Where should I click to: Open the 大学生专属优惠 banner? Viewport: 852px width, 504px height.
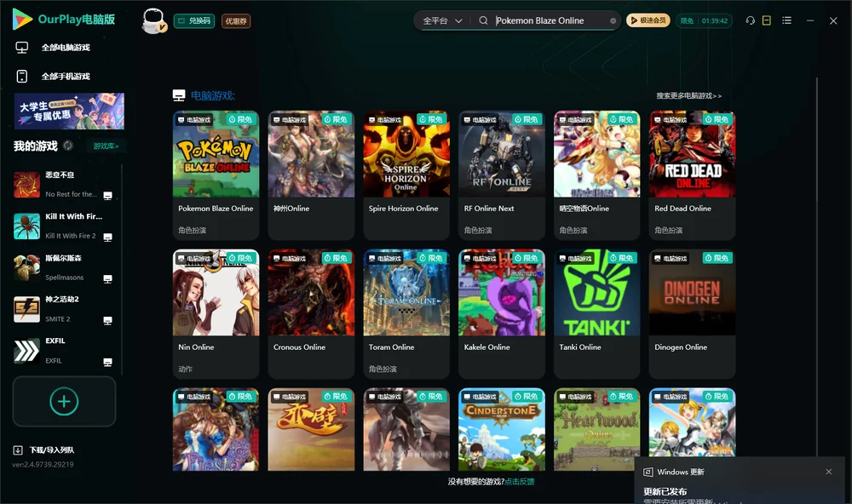pos(69,112)
